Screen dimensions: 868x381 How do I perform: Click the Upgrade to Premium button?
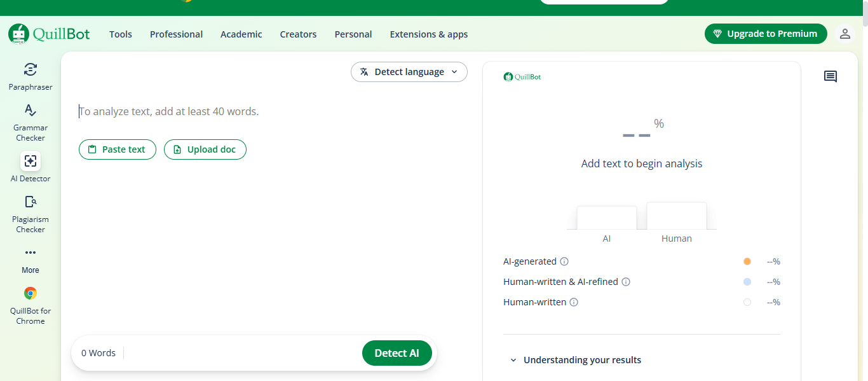765,34
